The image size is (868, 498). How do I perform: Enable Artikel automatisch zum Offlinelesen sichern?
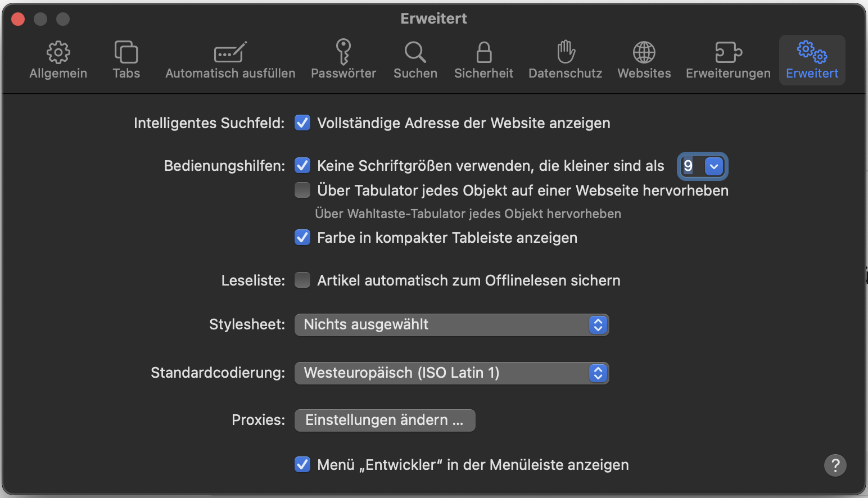pyautogui.click(x=302, y=280)
